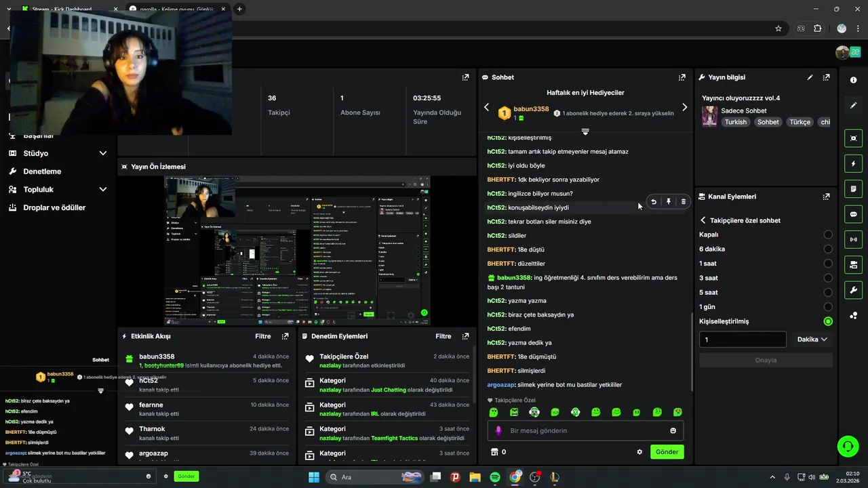
Task: Click the purple microphone in message box
Action: (498, 430)
